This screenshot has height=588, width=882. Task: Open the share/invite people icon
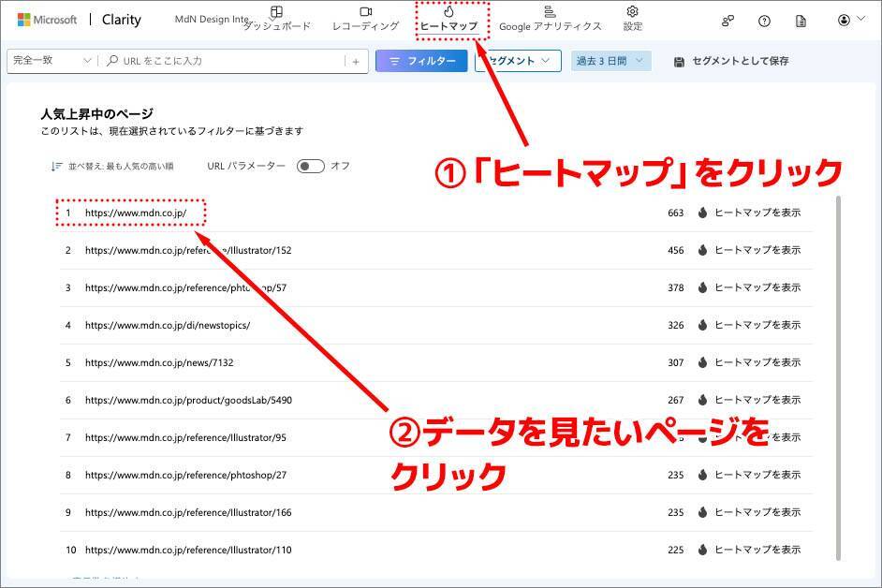pyautogui.click(x=728, y=21)
